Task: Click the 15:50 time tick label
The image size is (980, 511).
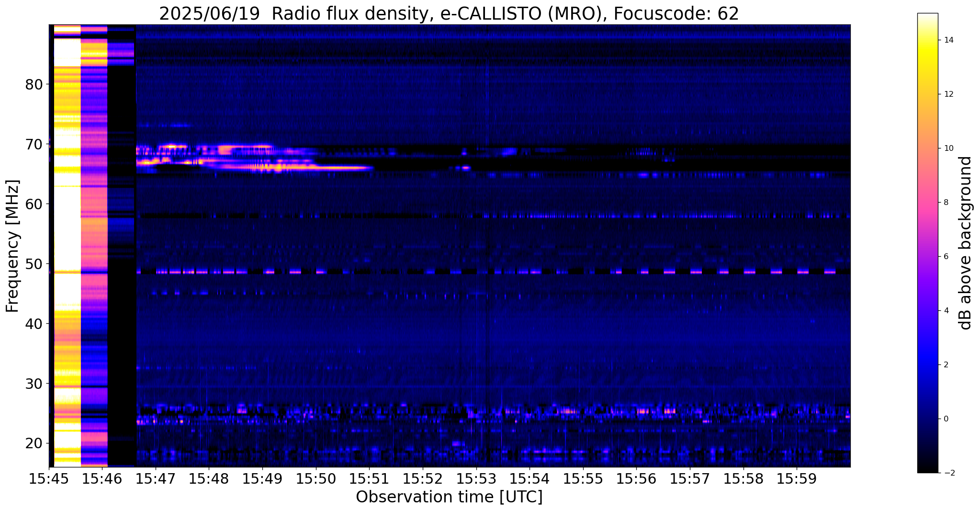Action: (x=316, y=478)
